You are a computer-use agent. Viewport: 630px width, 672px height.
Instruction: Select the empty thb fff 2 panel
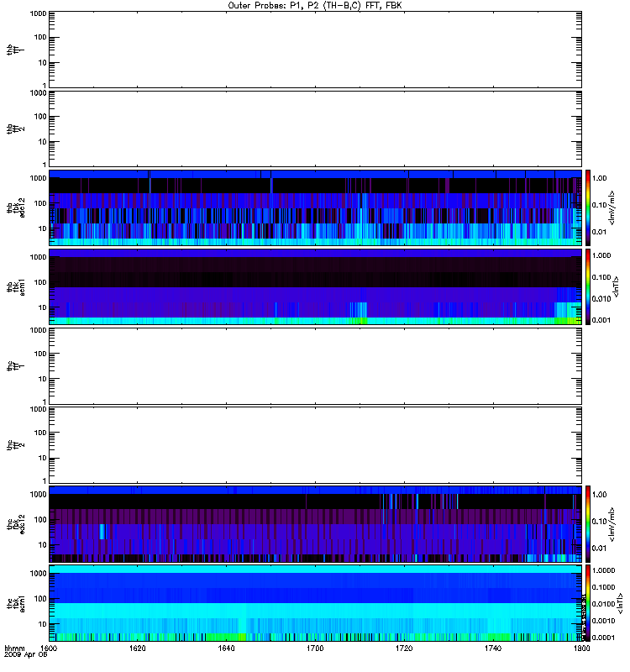tap(315, 129)
